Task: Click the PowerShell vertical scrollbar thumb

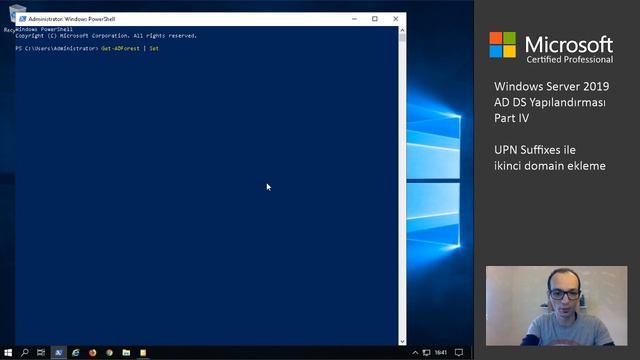Action: 402,38
